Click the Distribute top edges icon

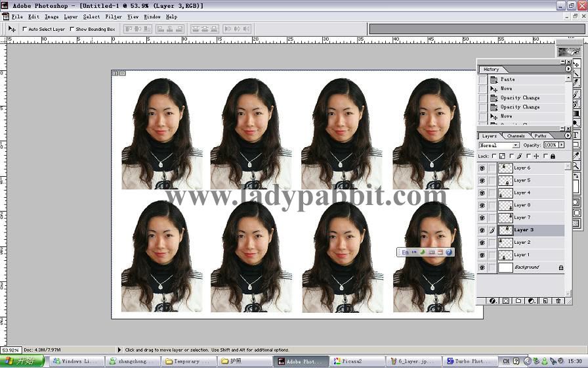coord(196,29)
